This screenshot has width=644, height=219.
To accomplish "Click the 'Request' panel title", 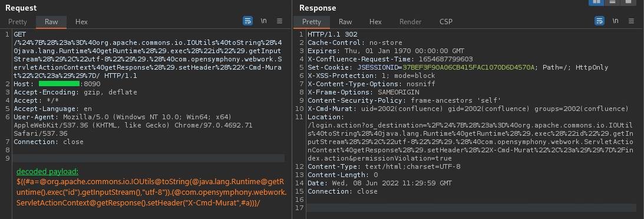I will [x=21, y=8].
